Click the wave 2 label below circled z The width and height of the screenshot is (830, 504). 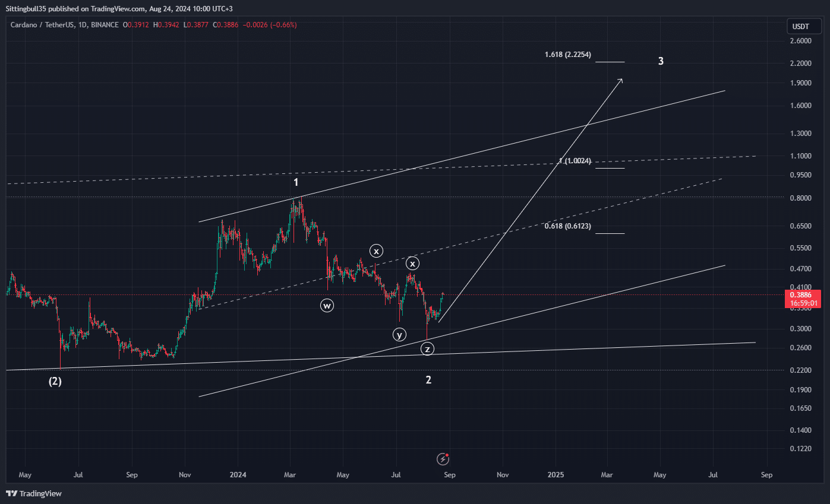point(428,380)
